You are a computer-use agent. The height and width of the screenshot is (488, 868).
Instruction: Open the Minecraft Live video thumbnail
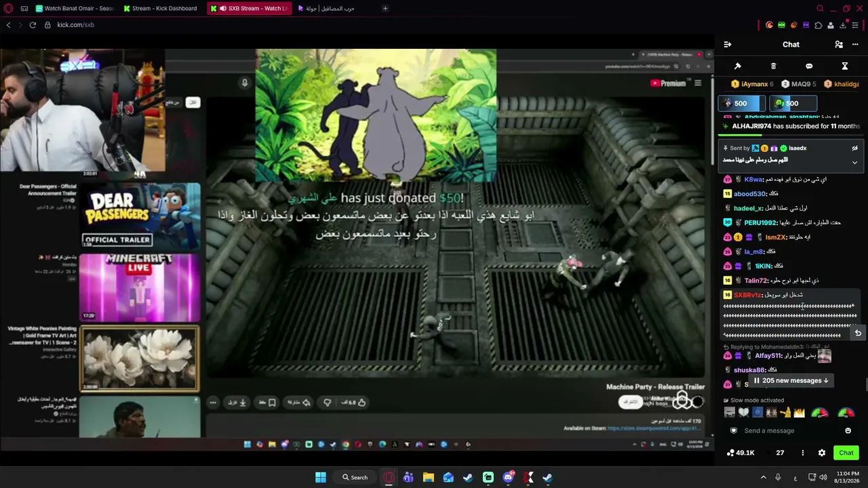click(140, 288)
